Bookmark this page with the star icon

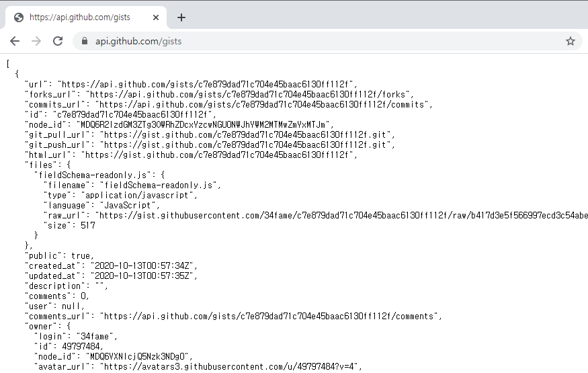coord(571,41)
